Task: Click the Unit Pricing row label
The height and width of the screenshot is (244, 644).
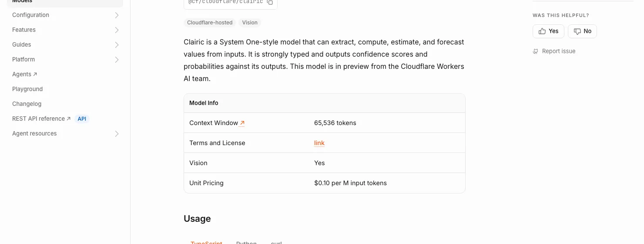Action: coord(206,183)
